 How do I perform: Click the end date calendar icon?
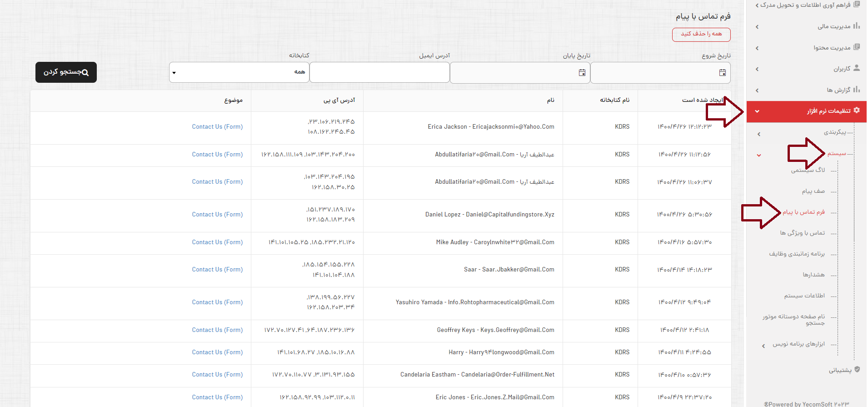[x=582, y=73]
